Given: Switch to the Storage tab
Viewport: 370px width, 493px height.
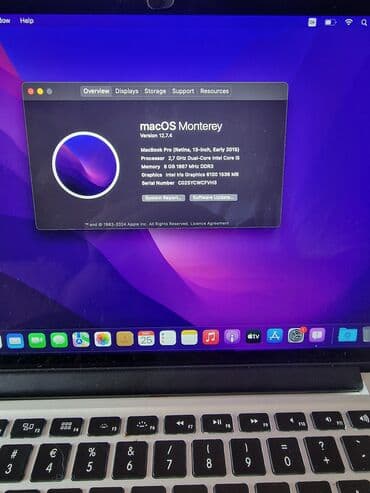Looking at the screenshot, I should [155, 91].
